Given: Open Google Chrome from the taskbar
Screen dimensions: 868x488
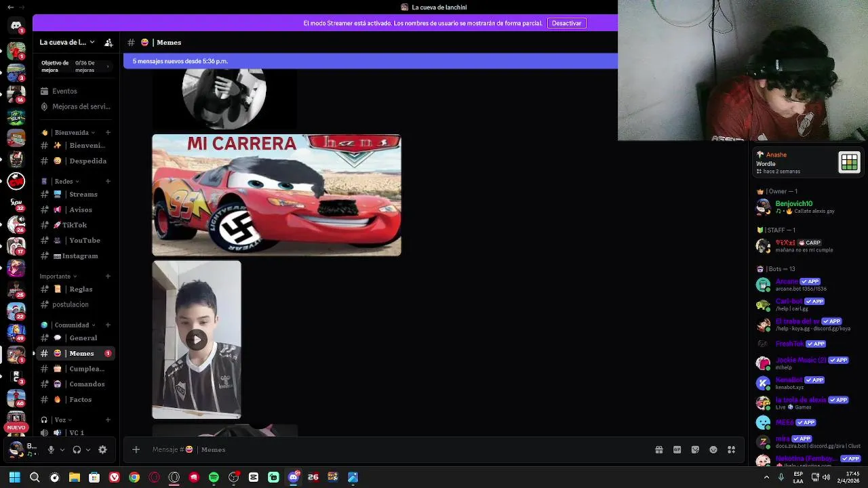Looking at the screenshot, I should [x=134, y=477].
